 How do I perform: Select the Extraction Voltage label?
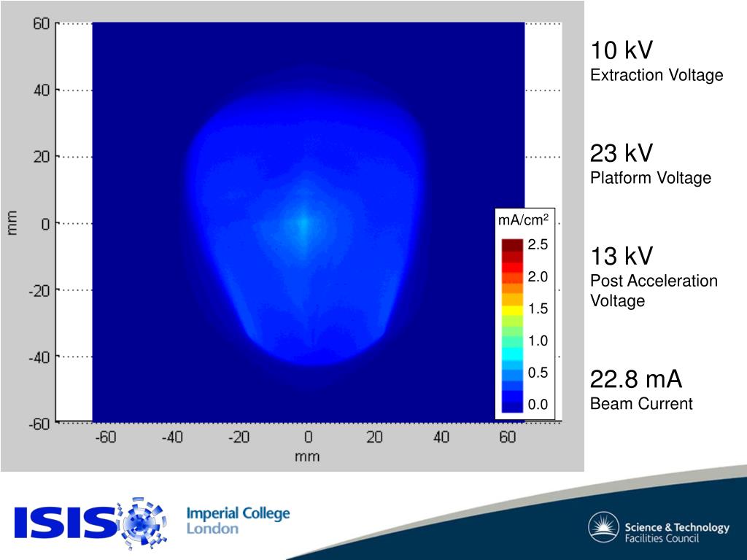pos(657,75)
